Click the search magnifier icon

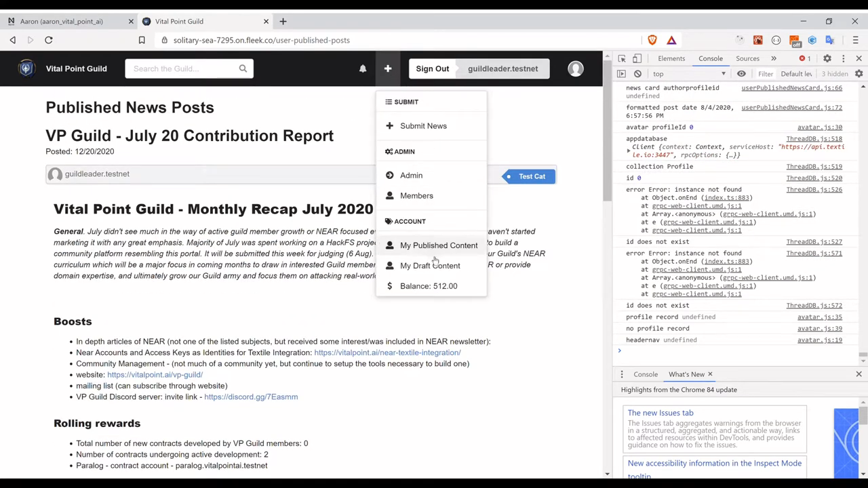point(243,68)
